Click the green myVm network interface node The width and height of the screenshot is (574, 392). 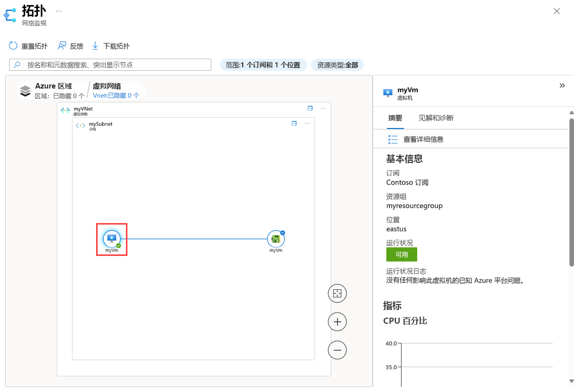point(276,238)
